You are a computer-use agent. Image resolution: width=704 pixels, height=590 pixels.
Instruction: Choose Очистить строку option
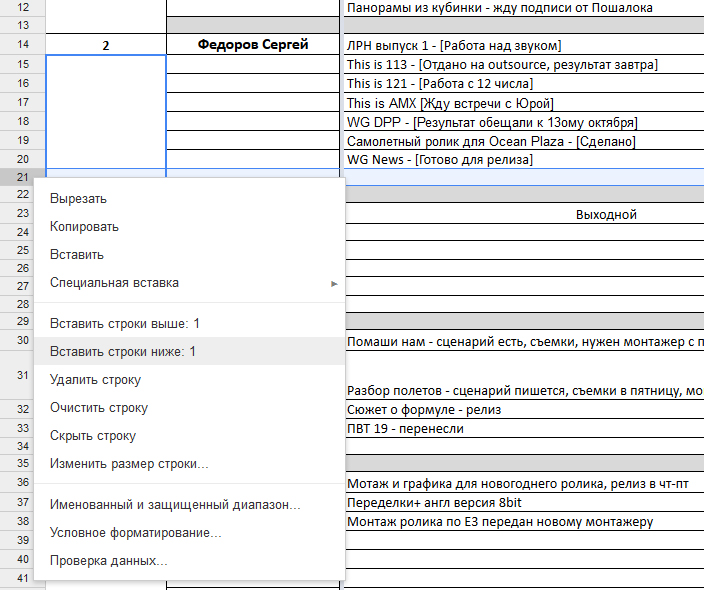(x=189, y=407)
